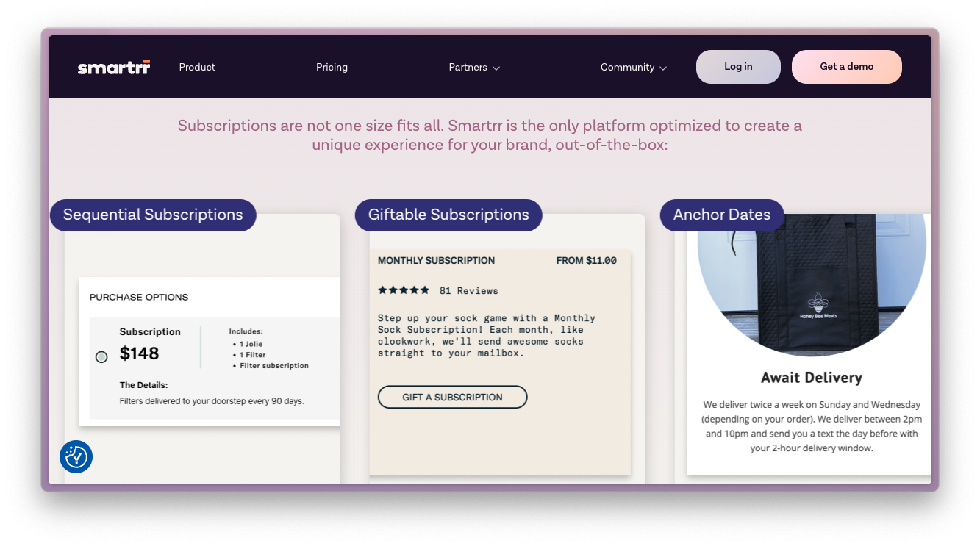
Task: Open the accessibility widget icon
Action: coord(76,456)
